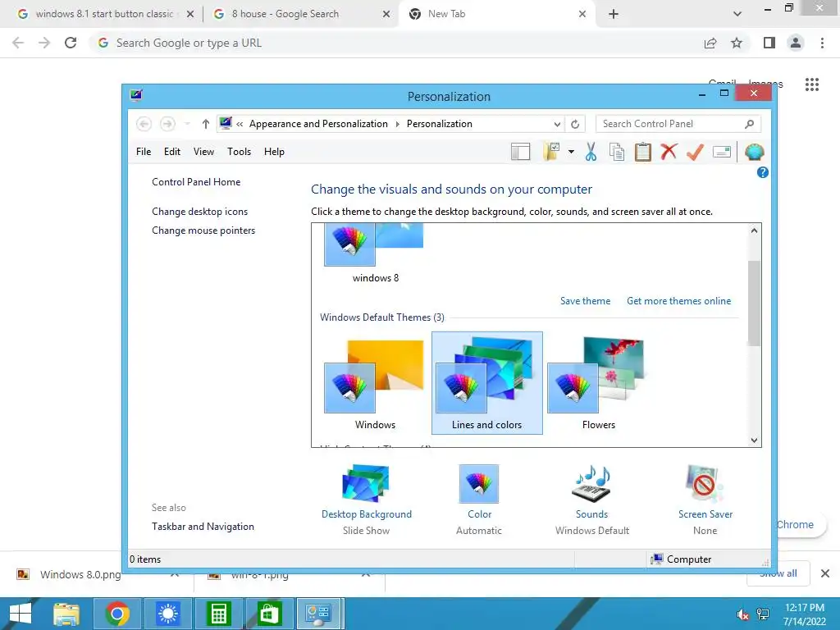This screenshot has height=630, width=840.
Task: Select the Flowers theme
Action: pyautogui.click(x=598, y=383)
